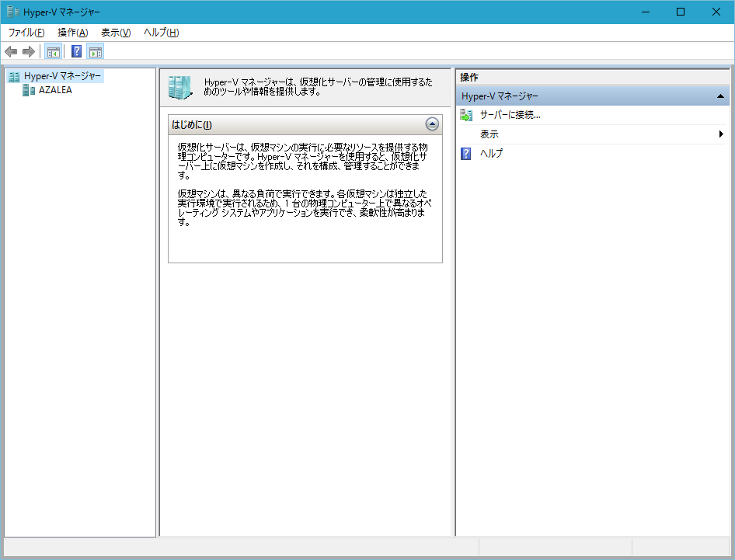Open the 操作(A) menu
Viewport: 735px width, 560px height.
(x=73, y=33)
